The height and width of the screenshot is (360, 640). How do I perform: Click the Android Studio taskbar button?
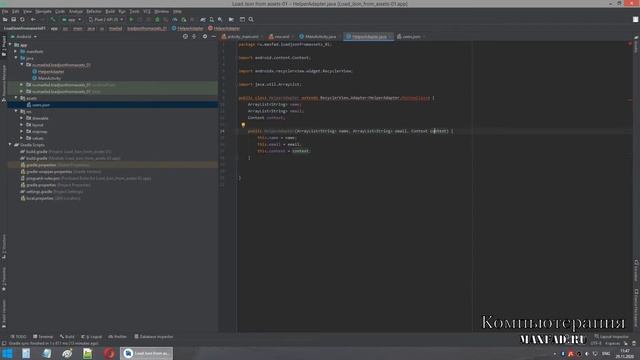pos(147,353)
